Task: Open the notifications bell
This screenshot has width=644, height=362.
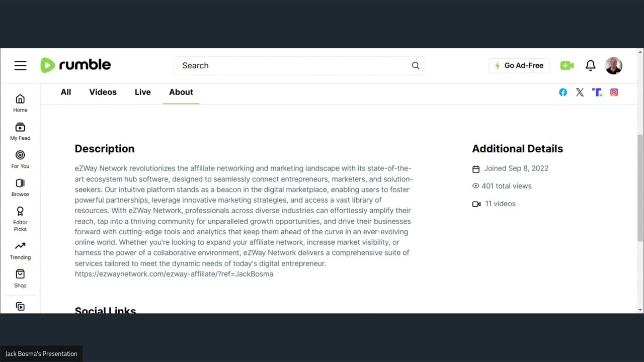Action: [591, 65]
